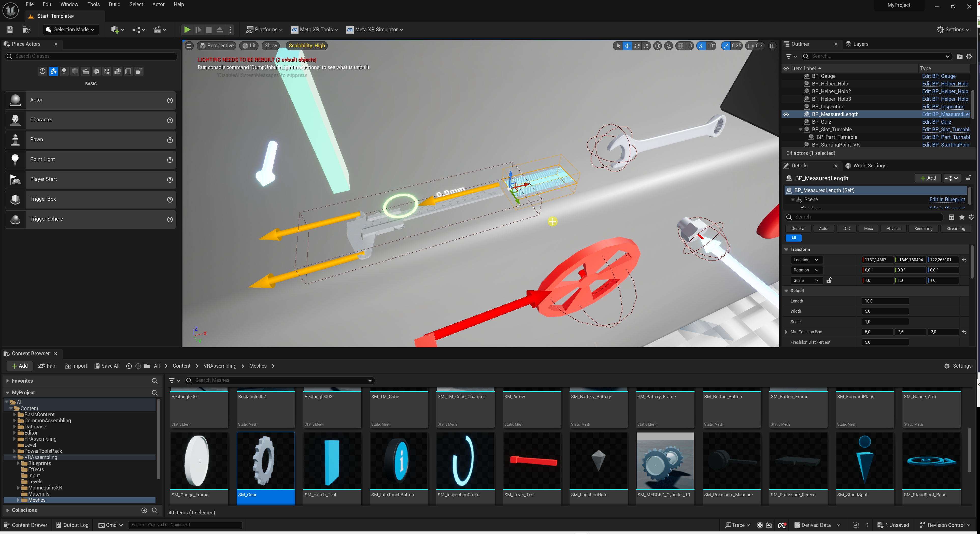Select the rotate transform tool in viewport

pyautogui.click(x=636, y=46)
